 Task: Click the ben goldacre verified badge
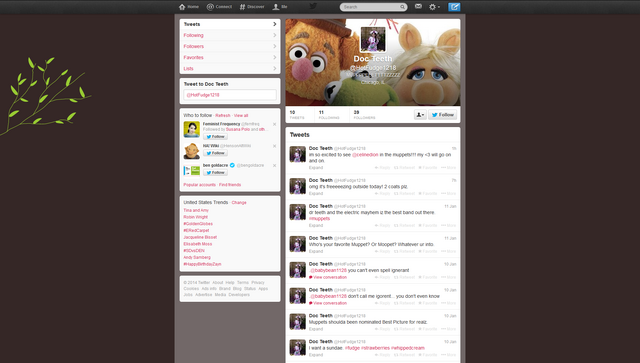coord(232,165)
